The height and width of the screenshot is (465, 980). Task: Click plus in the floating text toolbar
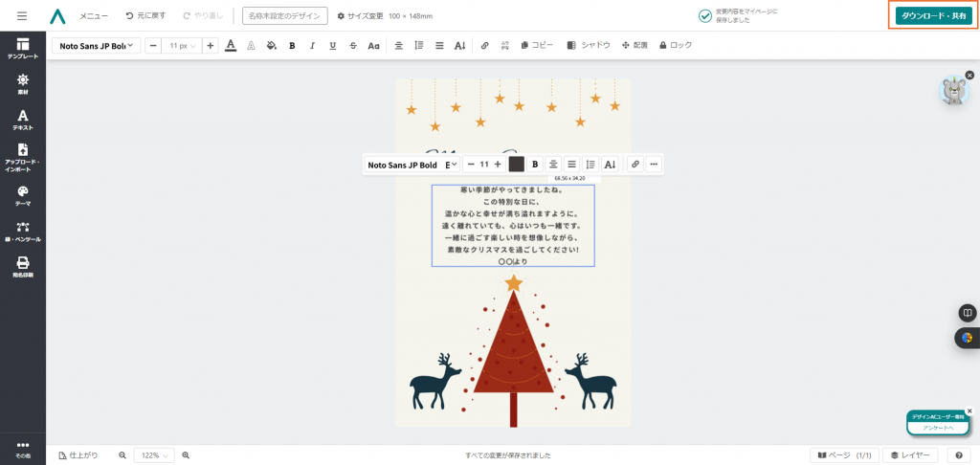pyautogui.click(x=498, y=165)
